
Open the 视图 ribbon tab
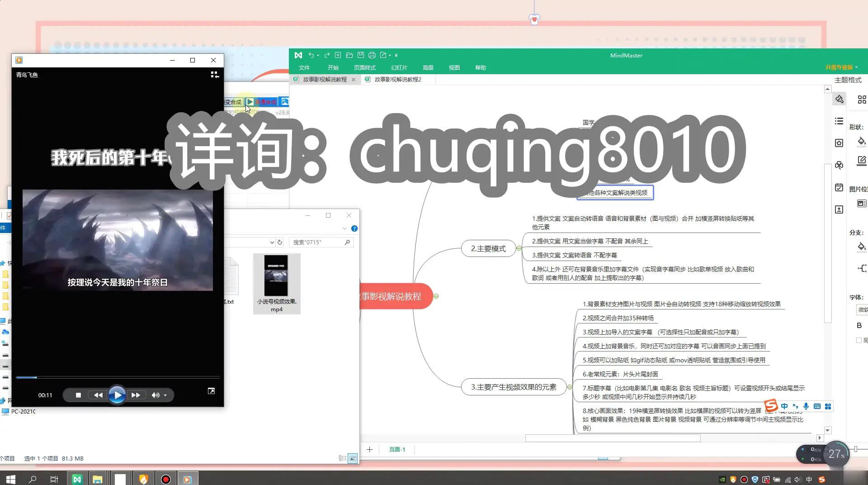(x=454, y=68)
